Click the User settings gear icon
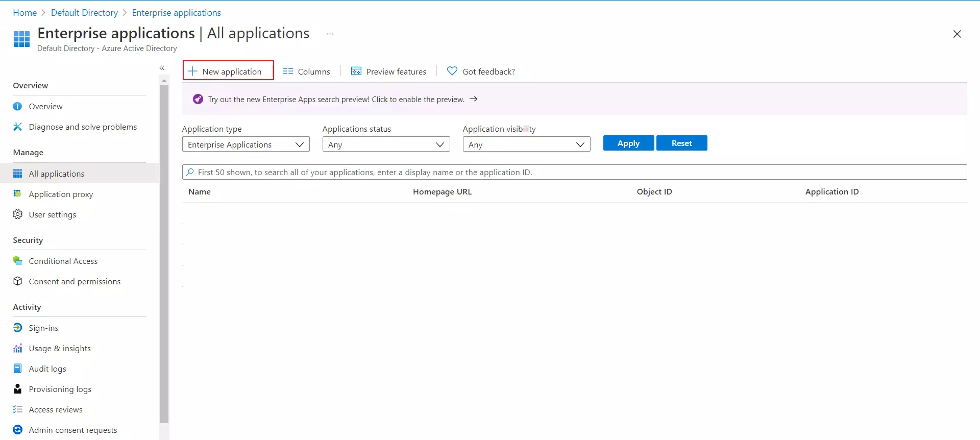This screenshot has height=440, width=980. click(x=17, y=214)
